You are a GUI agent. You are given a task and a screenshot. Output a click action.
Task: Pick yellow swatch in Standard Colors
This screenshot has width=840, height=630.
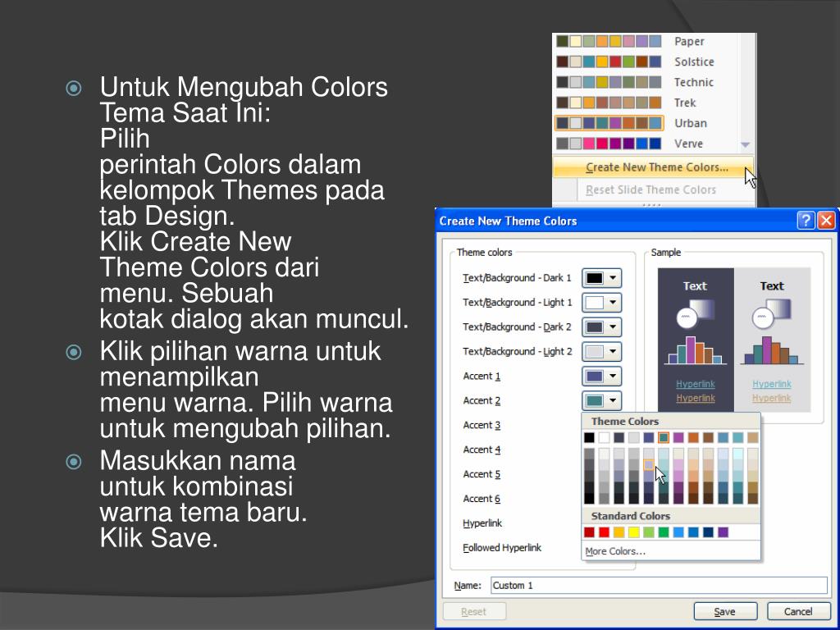(x=634, y=532)
